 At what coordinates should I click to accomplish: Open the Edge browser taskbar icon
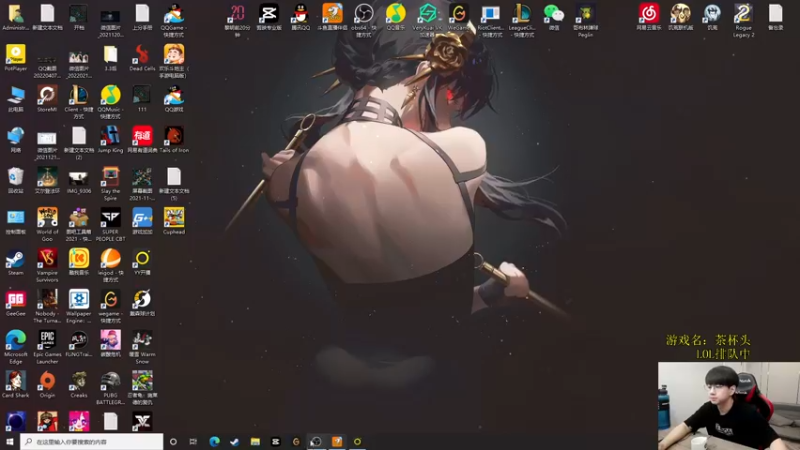click(214, 442)
